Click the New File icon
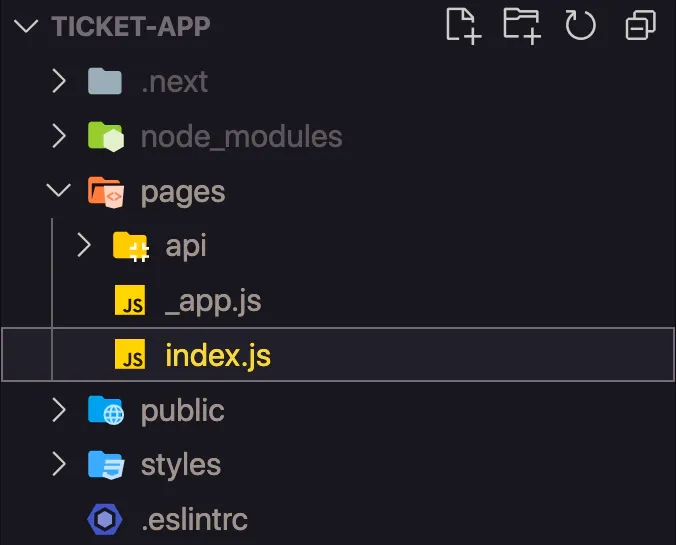The height and width of the screenshot is (545, 676). [x=464, y=26]
